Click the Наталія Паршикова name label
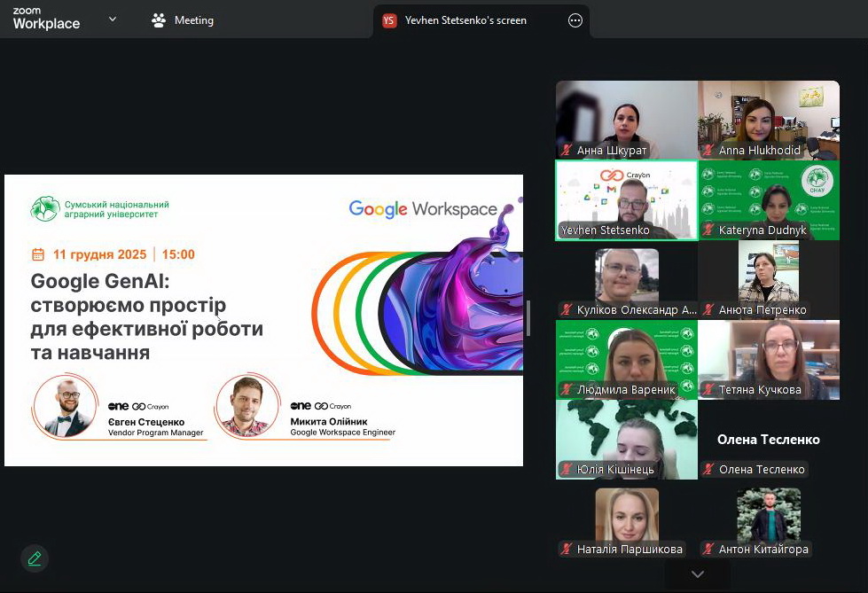 click(x=629, y=550)
